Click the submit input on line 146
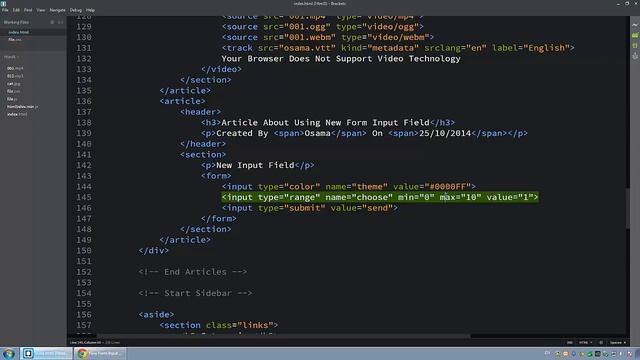Screen dimensions: 640x360 pyautogui.click(x=310, y=208)
